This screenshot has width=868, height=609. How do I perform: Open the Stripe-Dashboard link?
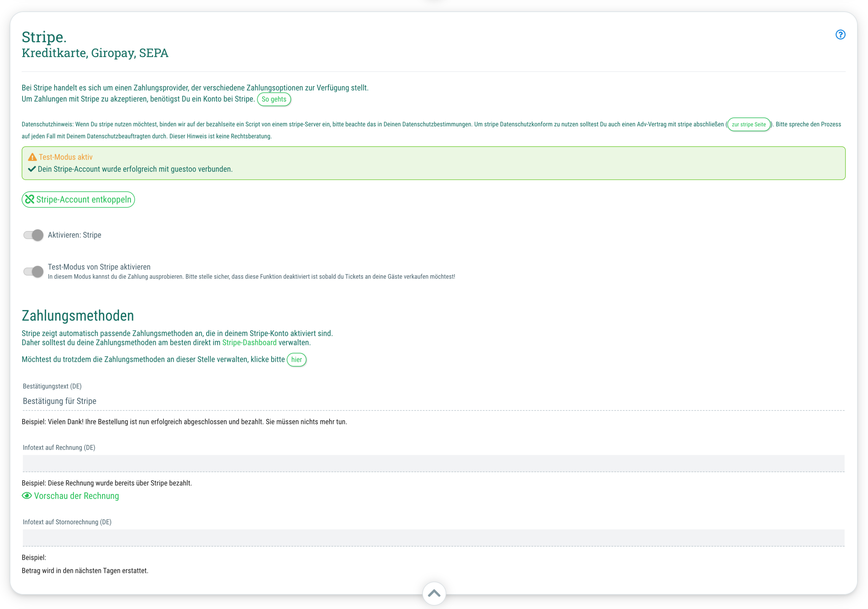click(249, 343)
